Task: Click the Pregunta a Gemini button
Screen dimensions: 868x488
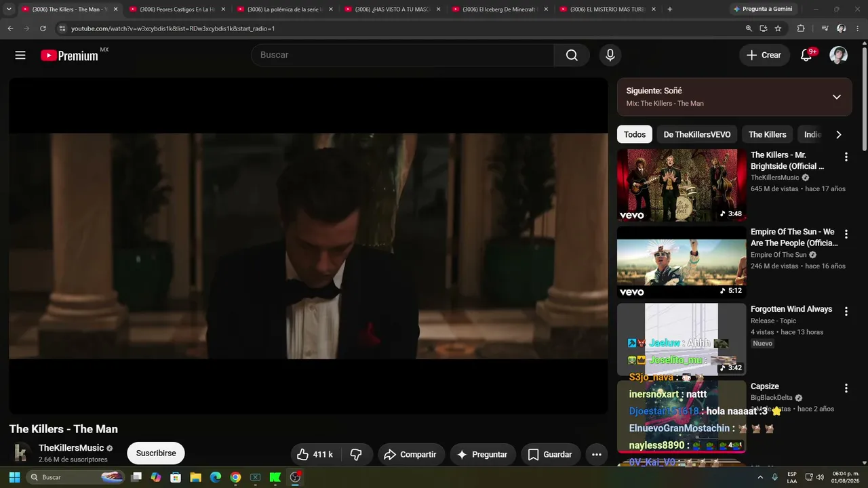Action: [762, 9]
